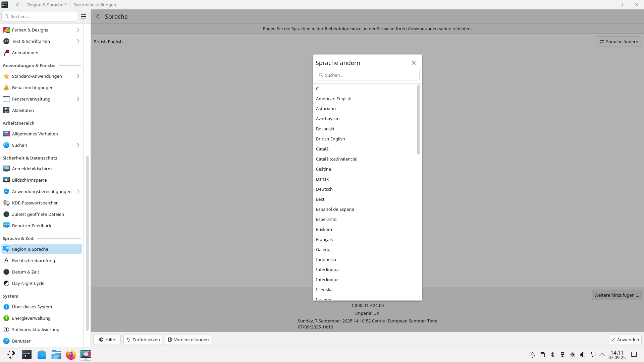Show hidden system tray icons arrow

click(x=602, y=355)
